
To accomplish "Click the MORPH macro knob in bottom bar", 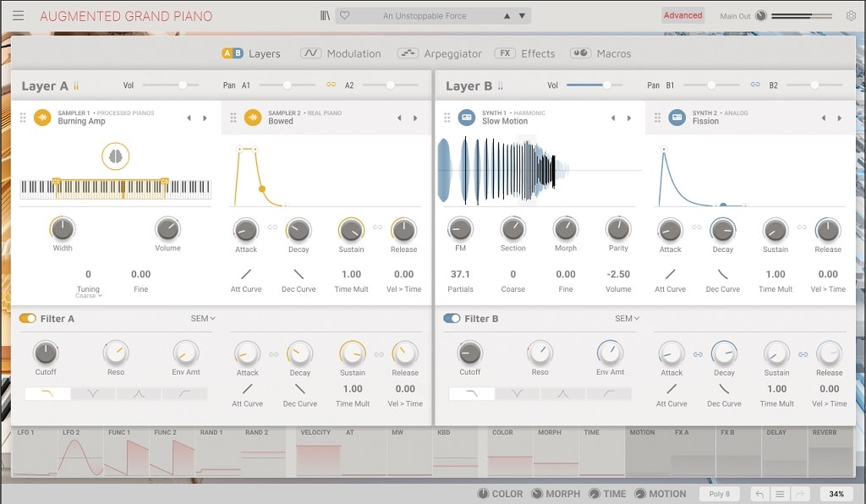I will [x=537, y=494].
